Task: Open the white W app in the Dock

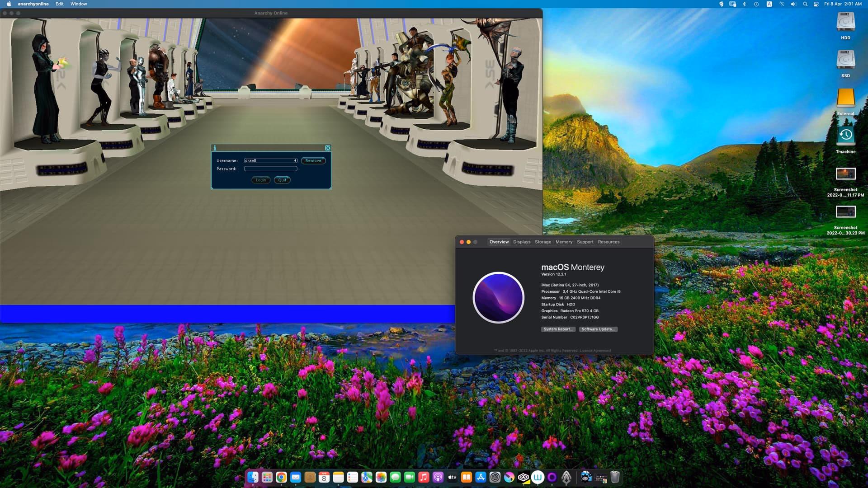Action: pyautogui.click(x=538, y=477)
